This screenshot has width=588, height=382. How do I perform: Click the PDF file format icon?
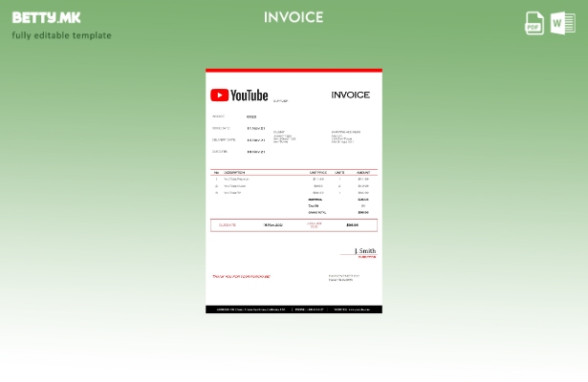pyautogui.click(x=534, y=23)
